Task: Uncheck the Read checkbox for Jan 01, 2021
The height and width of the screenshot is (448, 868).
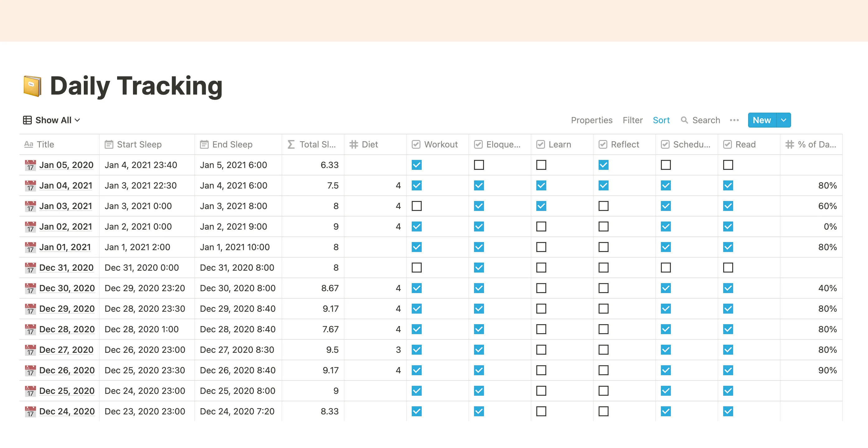Action: [x=728, y=247]
